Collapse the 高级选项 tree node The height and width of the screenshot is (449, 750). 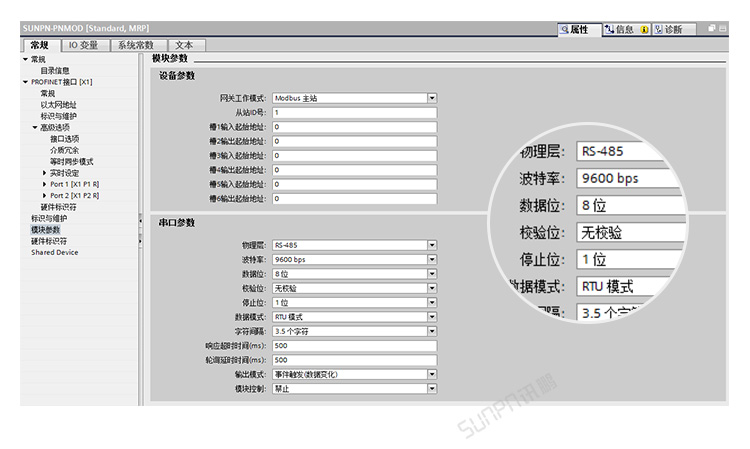tap(35, 128)
